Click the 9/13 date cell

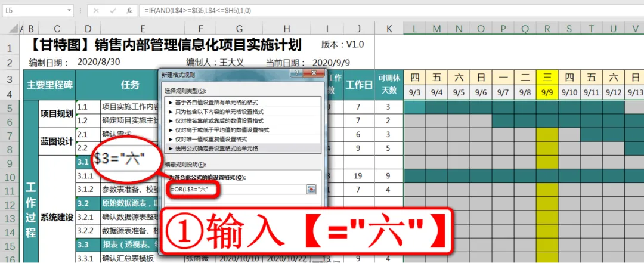(634, 93)
